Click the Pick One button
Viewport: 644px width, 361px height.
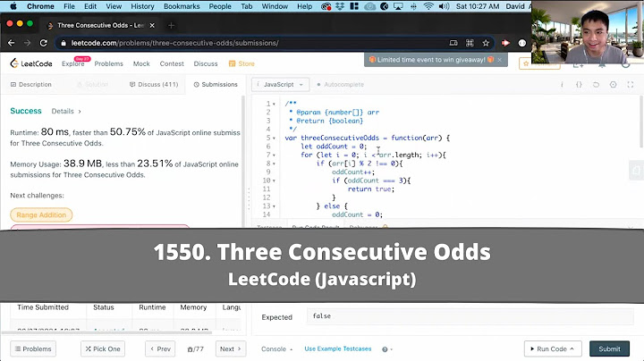tap(103, 349)
